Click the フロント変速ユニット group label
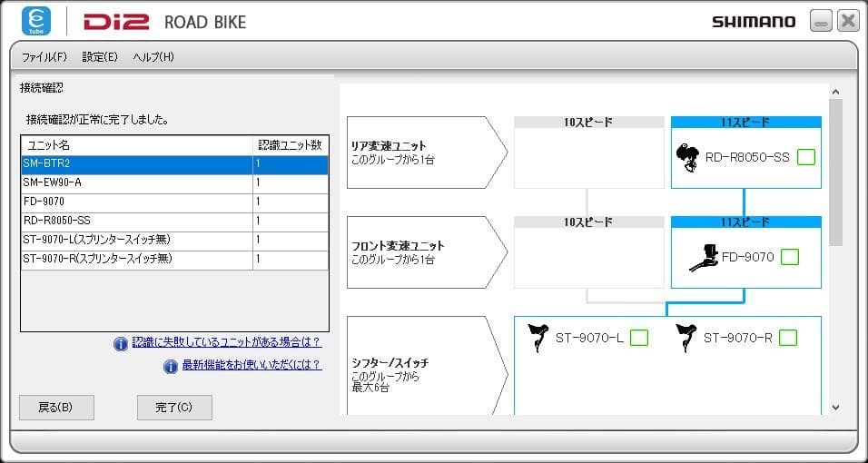This screenshot has height=463, width=868. (x=398, y=246)
